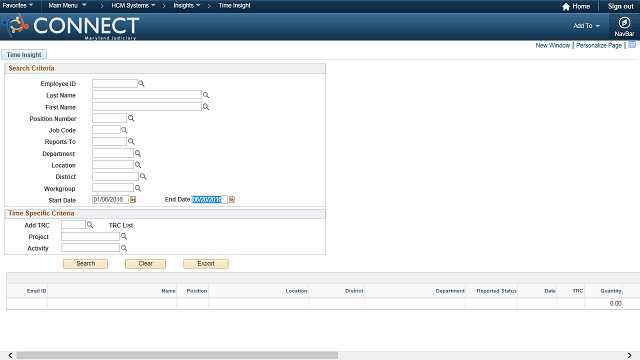
Task: Click the Reported Status column header
Action: click(x=496, y=291)
